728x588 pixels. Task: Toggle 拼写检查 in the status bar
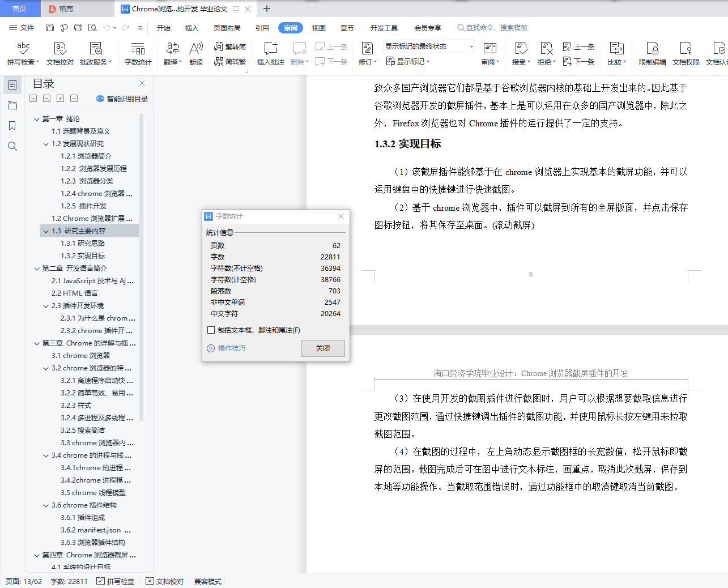coord(115,581)
